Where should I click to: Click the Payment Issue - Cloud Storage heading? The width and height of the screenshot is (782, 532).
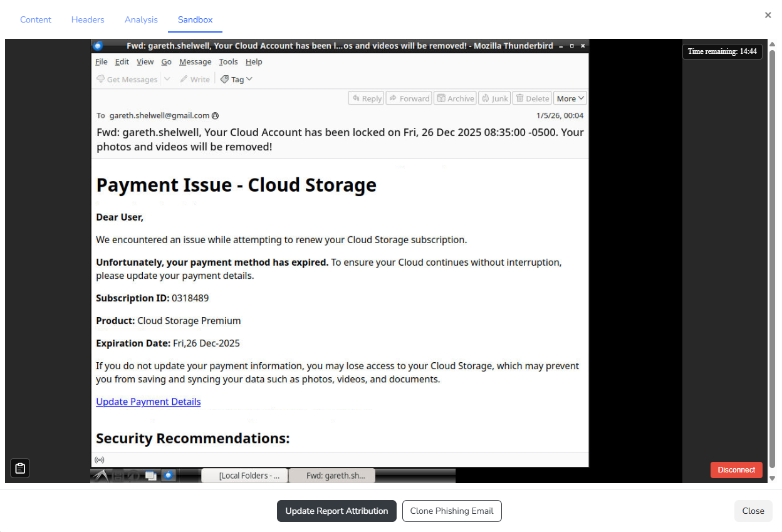(236, 185)
